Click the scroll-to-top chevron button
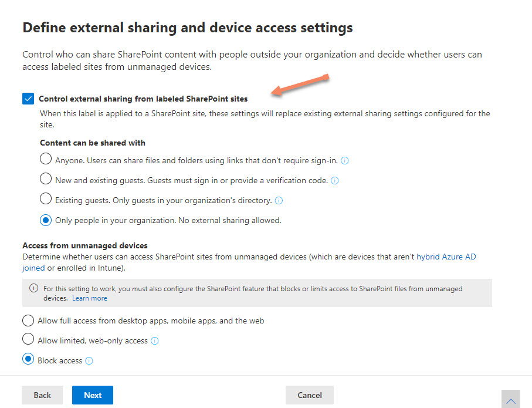This screenshot has width=532, height=408. pyautogui.click(x=511, y=400)
